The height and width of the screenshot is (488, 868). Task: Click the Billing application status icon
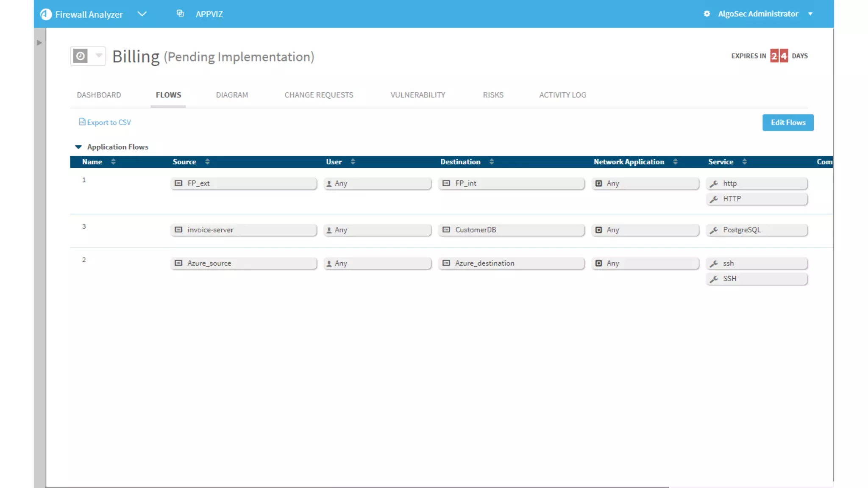tap(80, 56)
